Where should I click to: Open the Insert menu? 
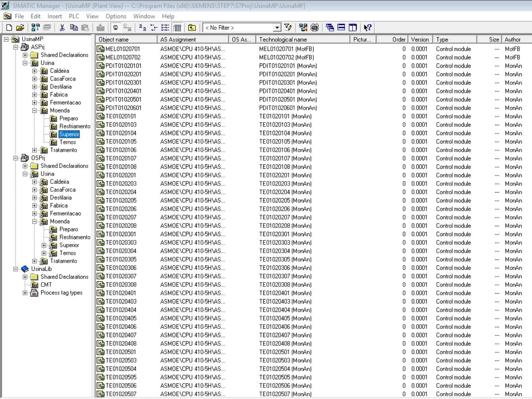(x=55, y=16)
